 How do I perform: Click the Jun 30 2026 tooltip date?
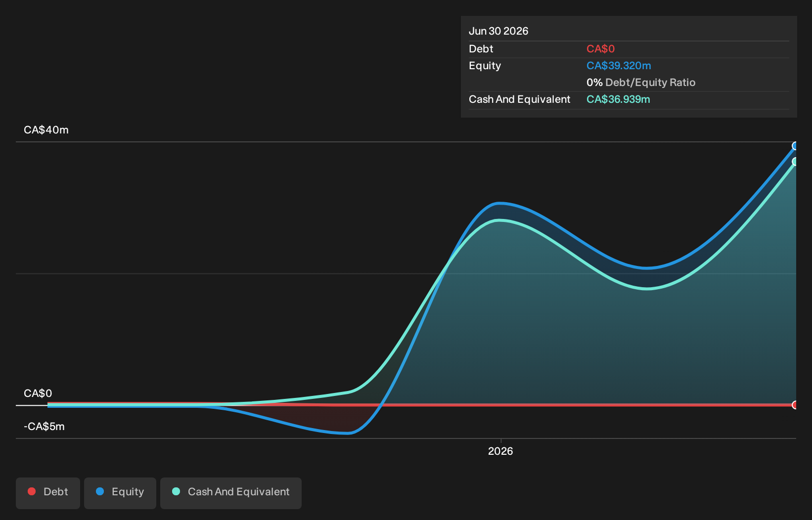click(498, 31)
